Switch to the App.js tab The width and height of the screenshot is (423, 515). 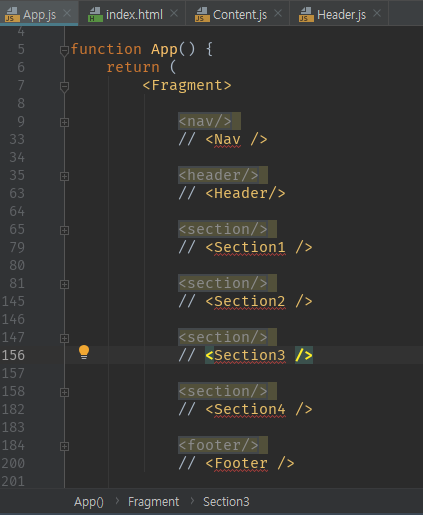[x=39, y=15]
